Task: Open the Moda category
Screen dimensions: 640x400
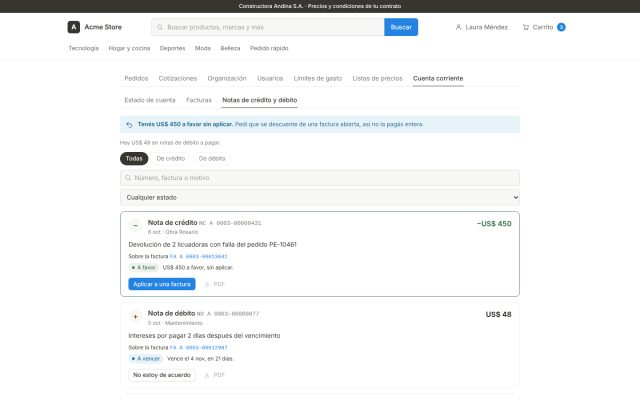Action: pyautogui.click(x=202, y=48)
